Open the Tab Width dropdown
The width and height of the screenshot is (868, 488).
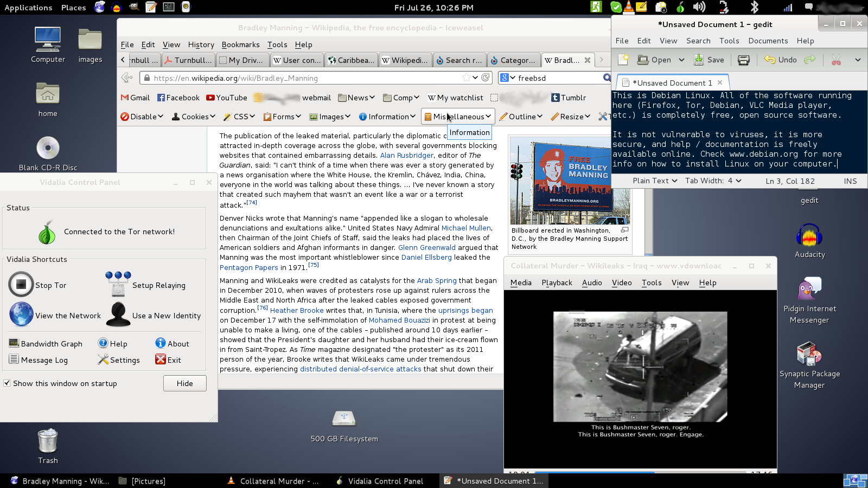[713, 181]
